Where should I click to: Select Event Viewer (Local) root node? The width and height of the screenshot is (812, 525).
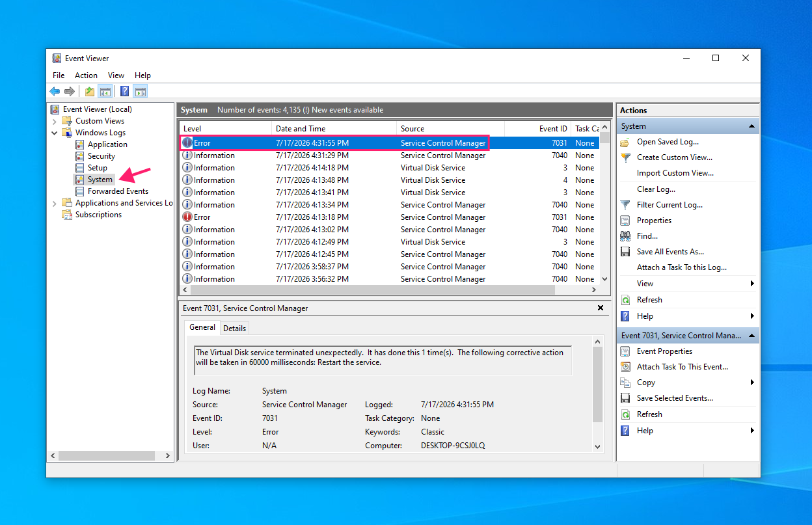point(97,109)
